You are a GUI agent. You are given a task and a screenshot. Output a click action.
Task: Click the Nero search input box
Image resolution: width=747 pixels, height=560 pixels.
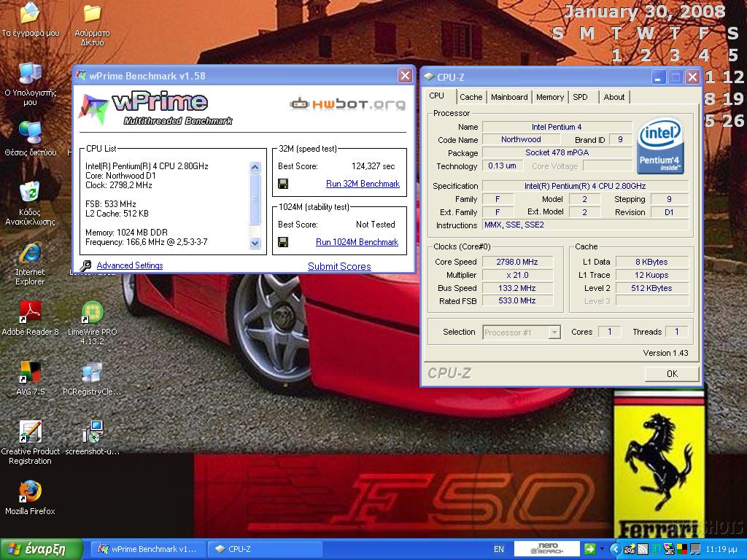[x=547, y=548]
